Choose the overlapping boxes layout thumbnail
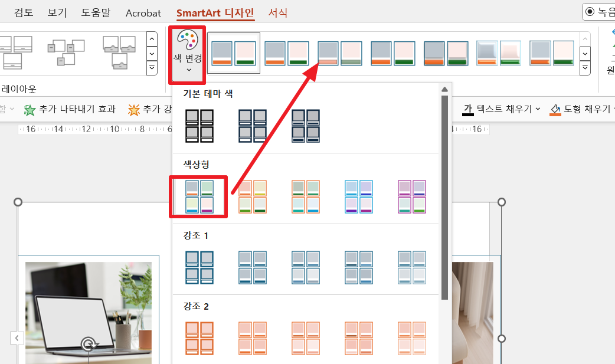Viewport: 615px width, 364px height. tap(66, 53)
